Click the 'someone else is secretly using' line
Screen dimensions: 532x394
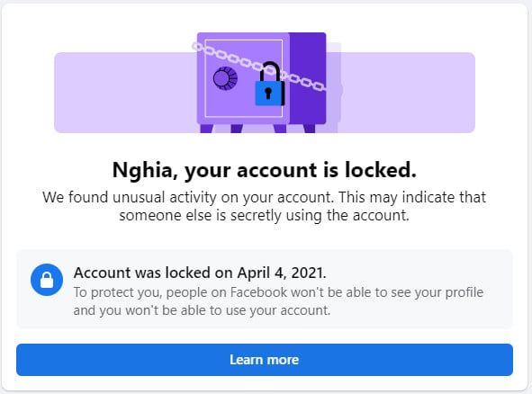265,215
